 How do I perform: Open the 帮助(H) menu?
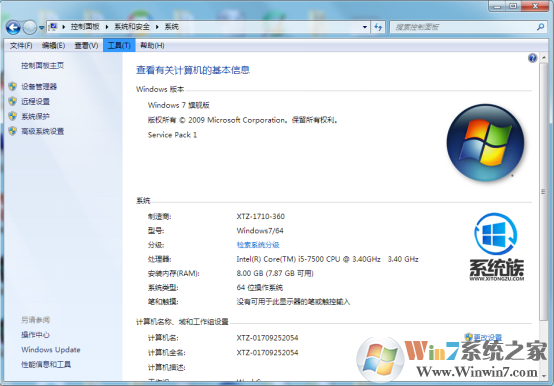coord(152,46)
